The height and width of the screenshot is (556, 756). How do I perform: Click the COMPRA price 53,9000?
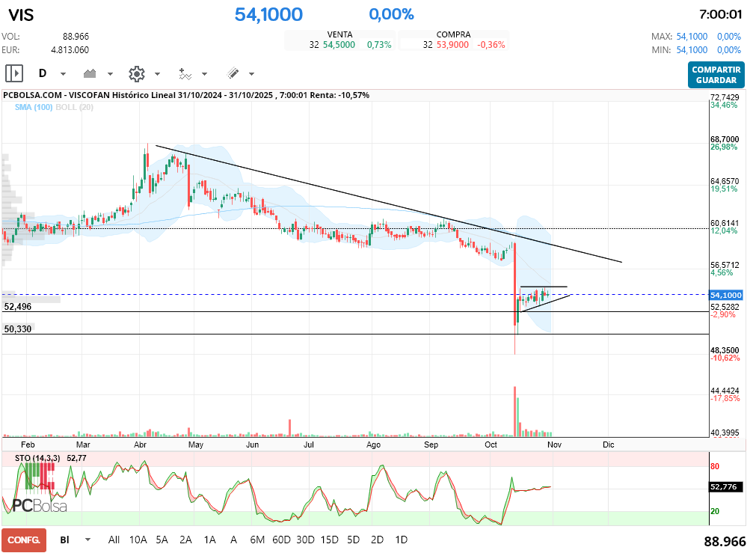[x=452, y=45]
